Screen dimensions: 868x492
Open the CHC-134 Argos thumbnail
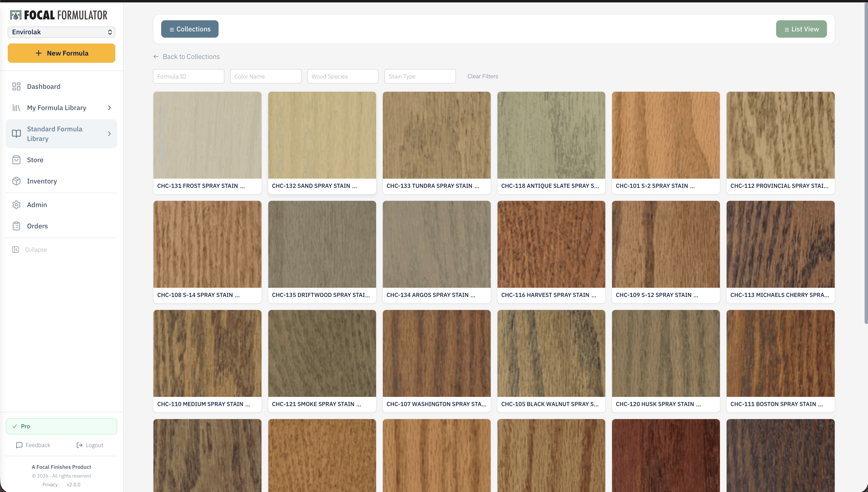tap(436, 244)
